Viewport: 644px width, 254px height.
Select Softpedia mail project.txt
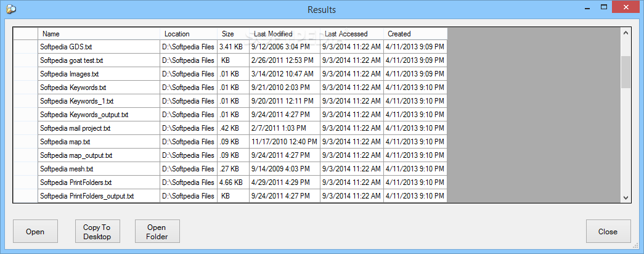pos(99,128)
